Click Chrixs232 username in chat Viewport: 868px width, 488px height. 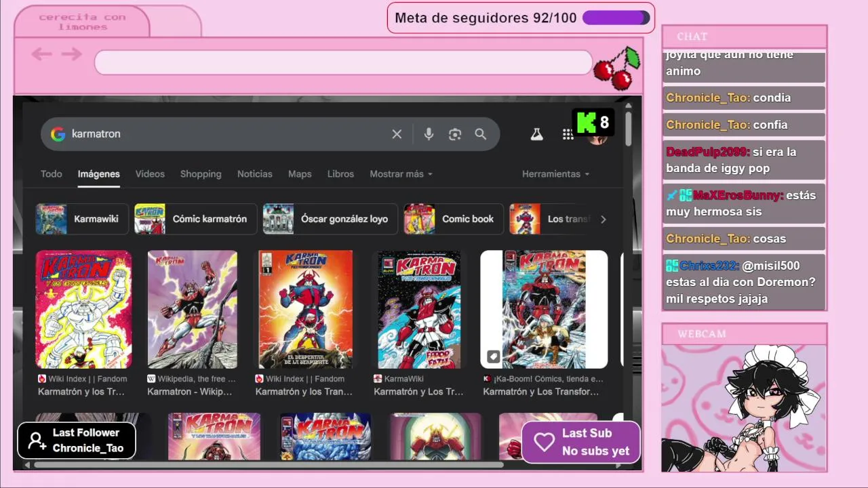[709, 266]
